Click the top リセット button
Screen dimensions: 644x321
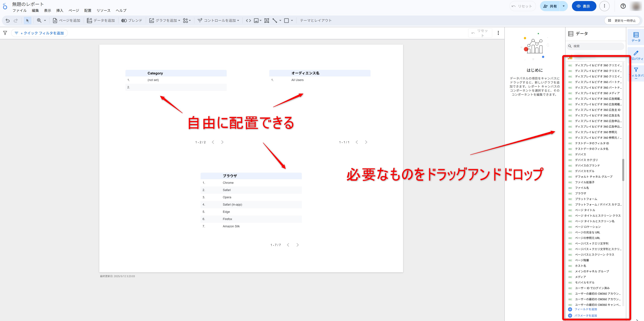click(522, 6)
